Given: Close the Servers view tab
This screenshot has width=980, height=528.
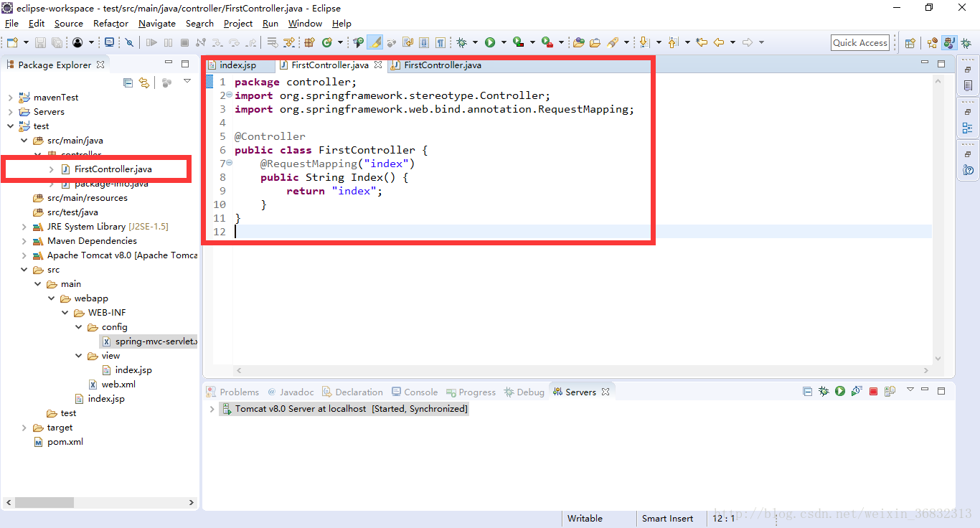Looking at the screenshot, I should (x=606, y=392).
